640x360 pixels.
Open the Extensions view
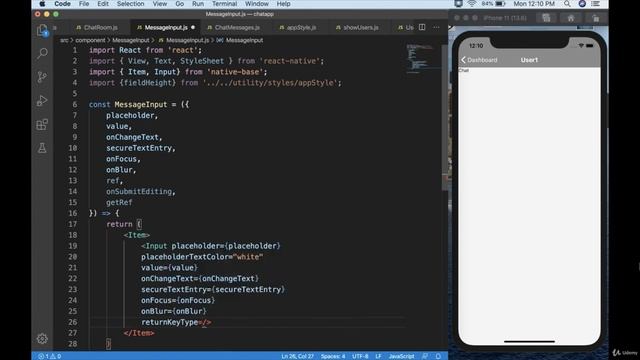(42, 124)
